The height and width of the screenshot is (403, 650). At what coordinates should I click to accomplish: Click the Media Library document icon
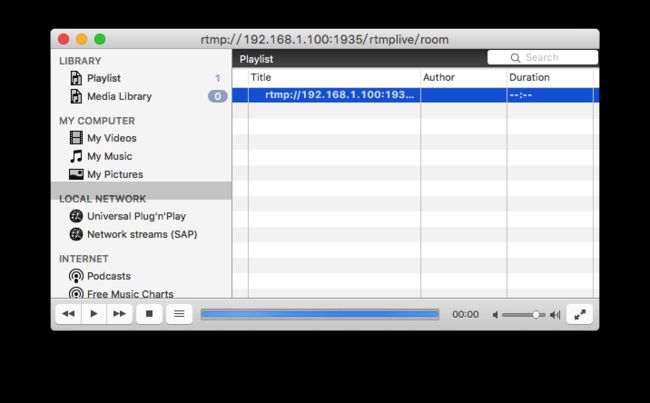coord(76,96)
